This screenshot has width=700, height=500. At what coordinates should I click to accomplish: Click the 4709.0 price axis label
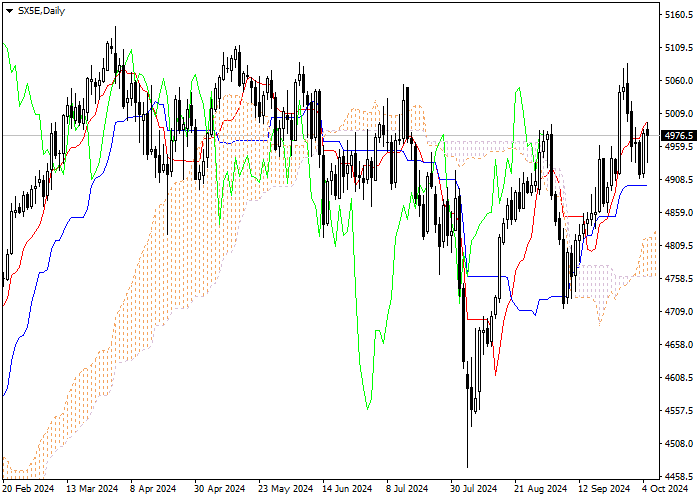pos(679,312)
